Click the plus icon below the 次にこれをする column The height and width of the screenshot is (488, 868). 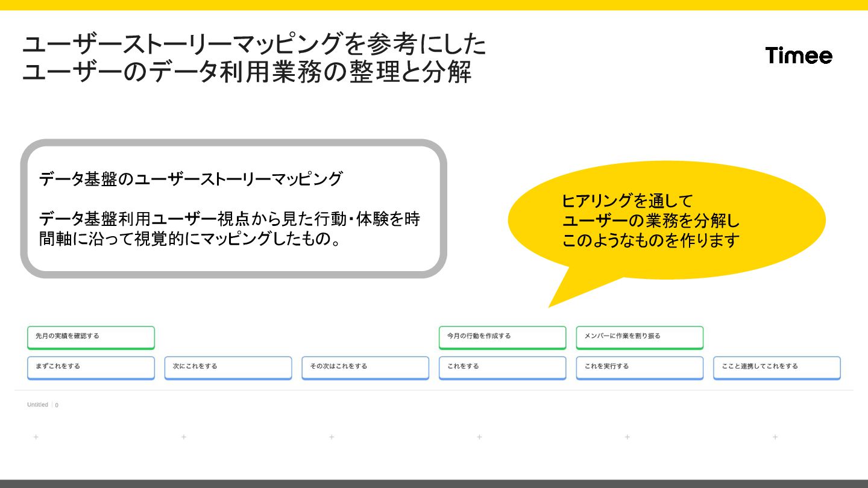click(183, 437)
